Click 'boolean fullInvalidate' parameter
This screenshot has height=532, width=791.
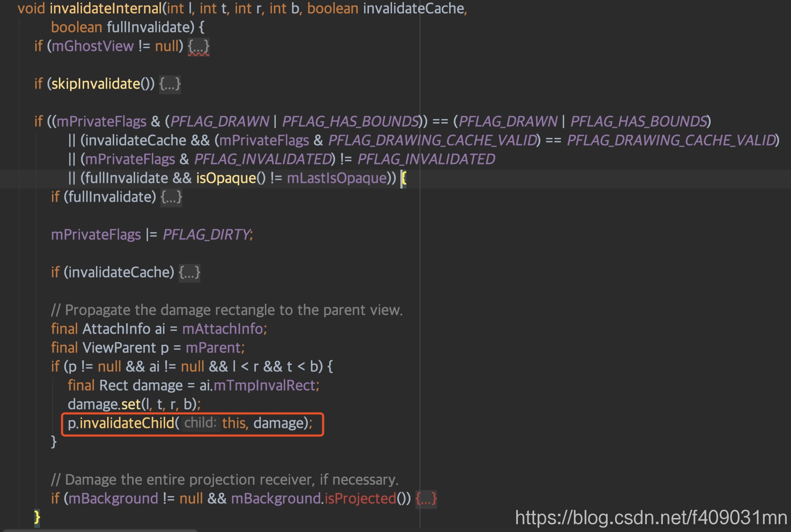click(x=122, y=27)
